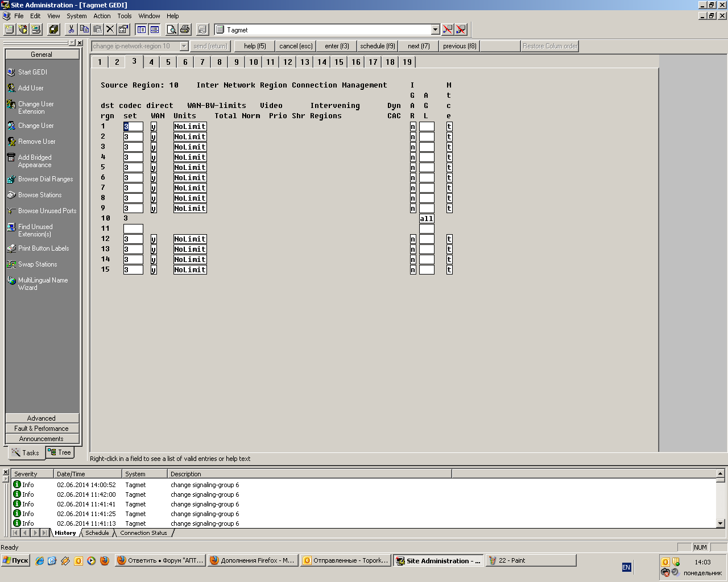The image size is (728, 582).
Task: Submit with the enter (f3) button
Action: 337,46
